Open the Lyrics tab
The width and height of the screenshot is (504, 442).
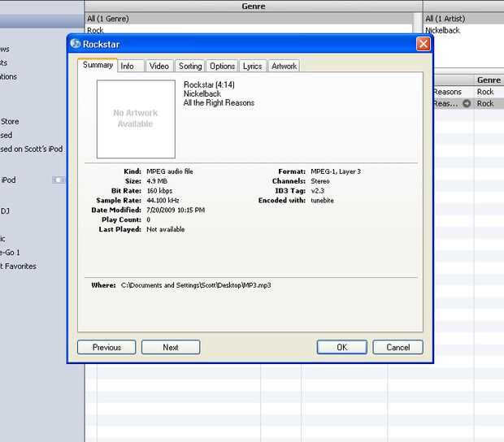(x=253, y=66)
